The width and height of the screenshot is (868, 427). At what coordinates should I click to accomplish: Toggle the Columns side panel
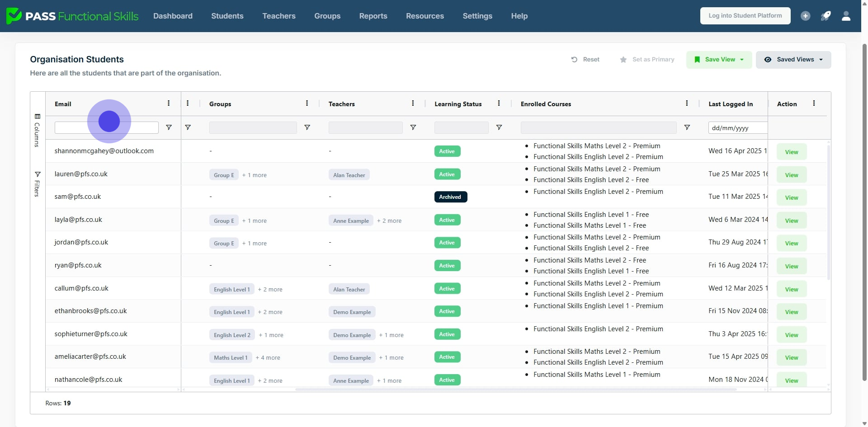pyautogui.click(x=38, y=130)
